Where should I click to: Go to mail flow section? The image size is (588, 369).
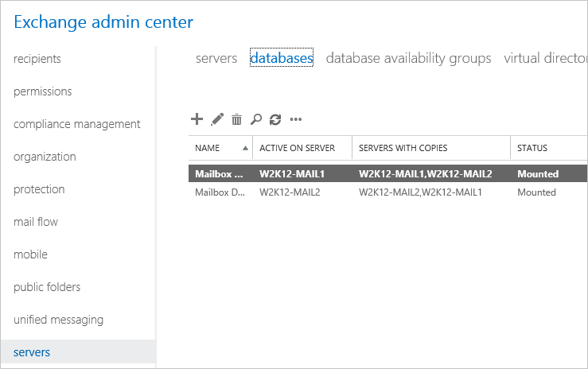coord(36,222)
